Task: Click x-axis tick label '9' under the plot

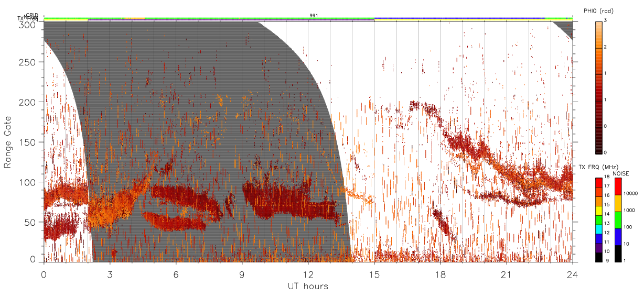Action: [242, 274]
